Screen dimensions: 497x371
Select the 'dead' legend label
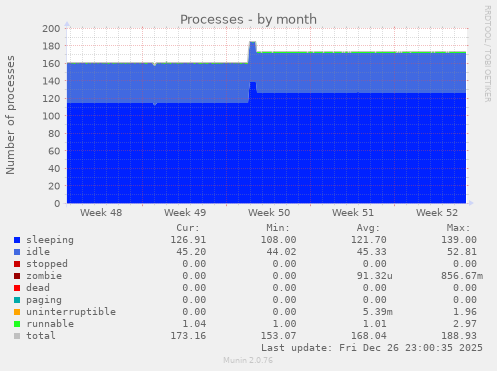38,288
